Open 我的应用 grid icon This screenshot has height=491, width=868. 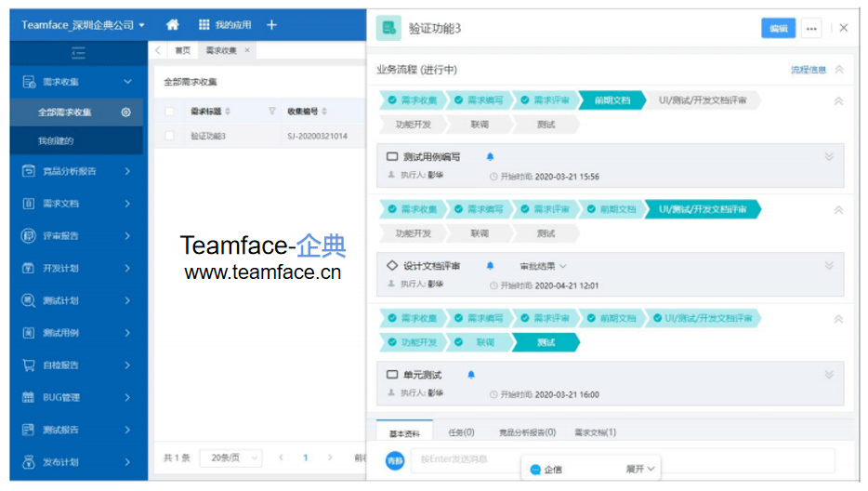coord(204,25)
